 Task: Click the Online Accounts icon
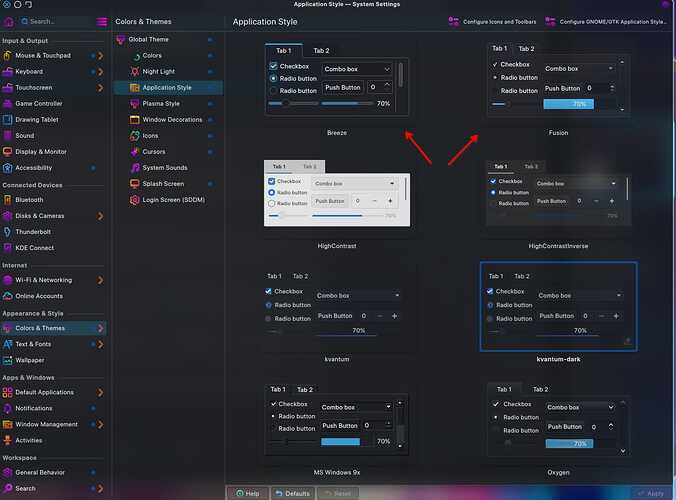(7, 296)
